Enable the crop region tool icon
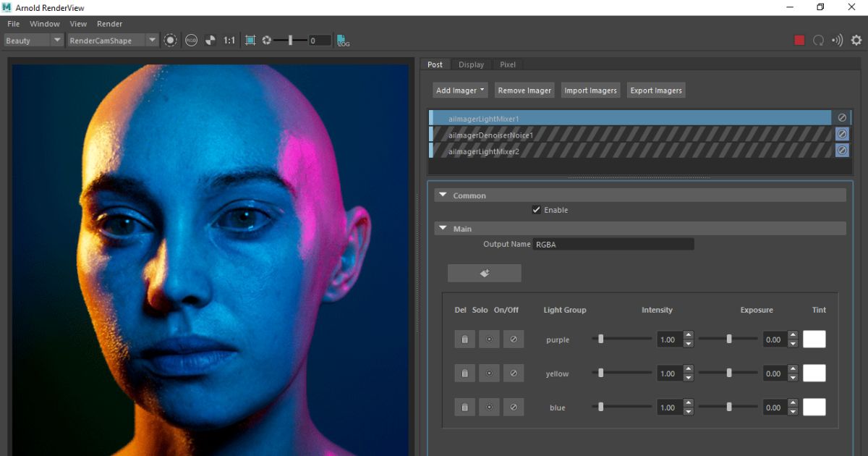This screenshot has width=868, height=456. tap(250, 41)
